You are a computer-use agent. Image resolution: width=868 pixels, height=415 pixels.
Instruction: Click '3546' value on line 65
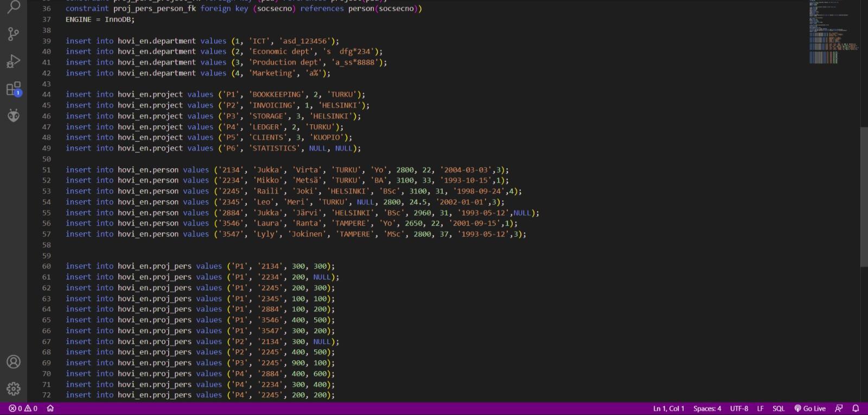(270, 320)
